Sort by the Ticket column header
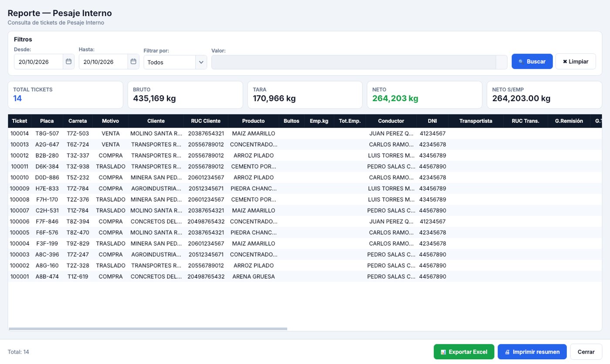Screen dimensions: 610x364 tap(20, 121)
